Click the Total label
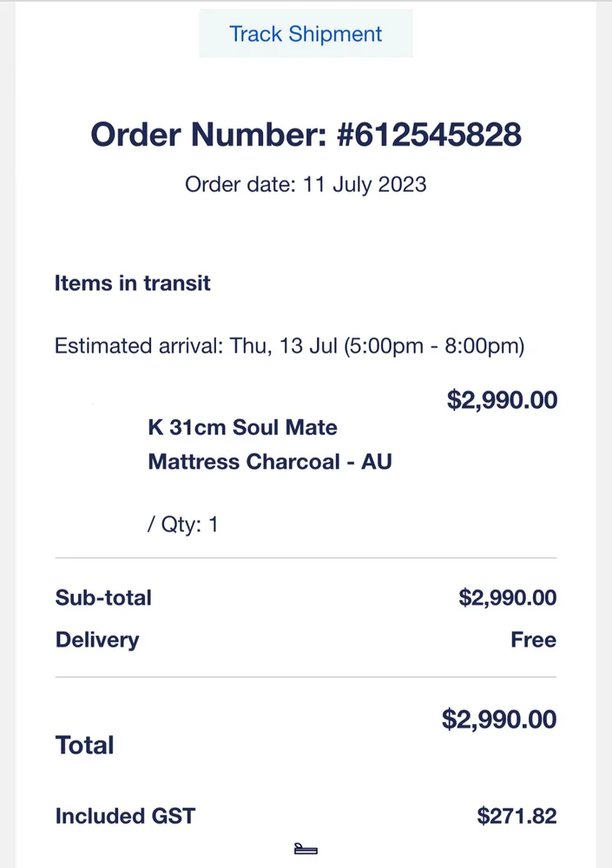The width and height of the screenshot is (612, 868). [x=85, y=746]
